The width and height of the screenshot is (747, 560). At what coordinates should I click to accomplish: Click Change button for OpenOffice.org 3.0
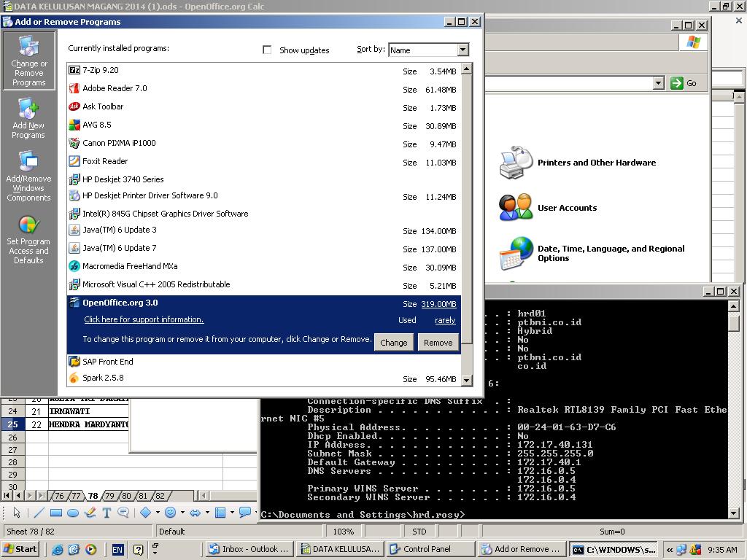393,342
